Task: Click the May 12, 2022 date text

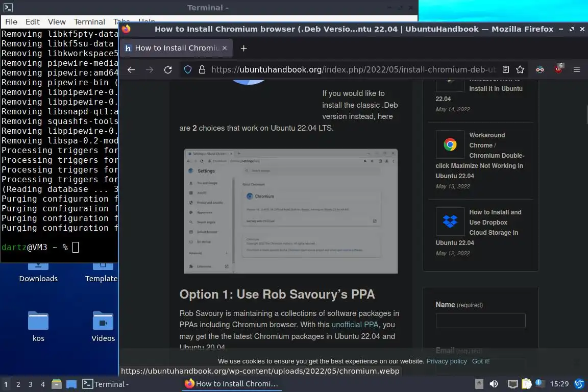Action: [x=453, y=253]
